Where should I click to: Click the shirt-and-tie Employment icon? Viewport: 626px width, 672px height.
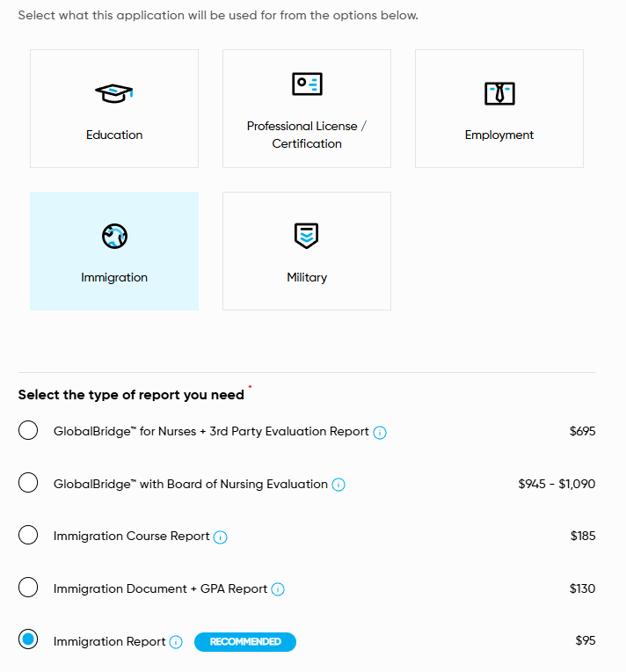click(x=499, y=92)
